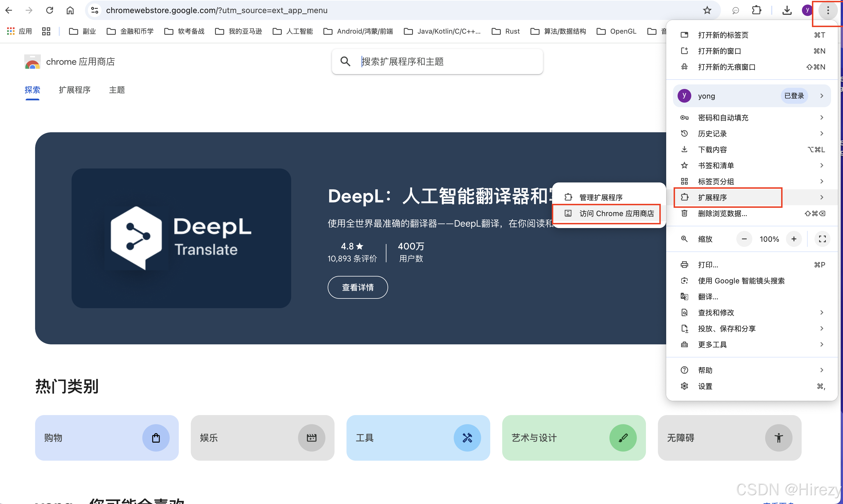The height and width of the screenshot is (504, 843).
Task: Click the address bar URL
Action: click(217, 10)
